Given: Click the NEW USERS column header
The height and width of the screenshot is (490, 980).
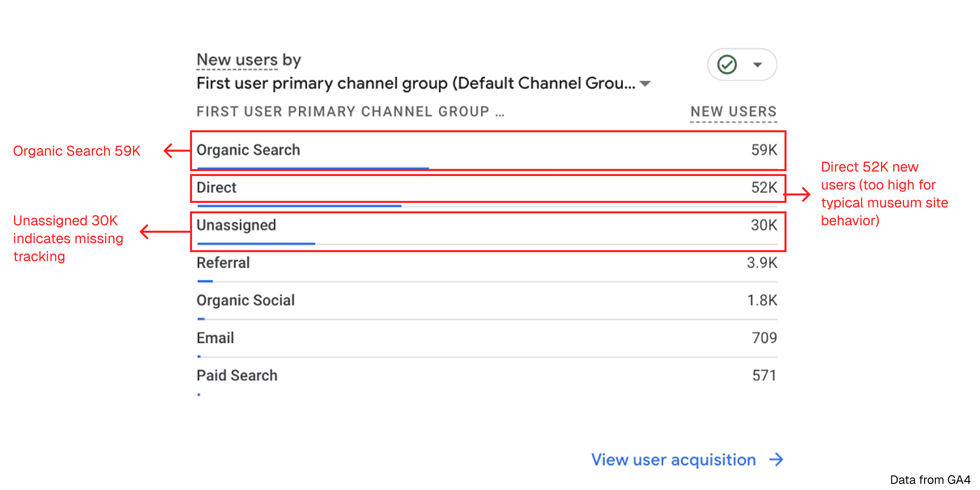Looking at the screenshot, I should tap(734, 111).
